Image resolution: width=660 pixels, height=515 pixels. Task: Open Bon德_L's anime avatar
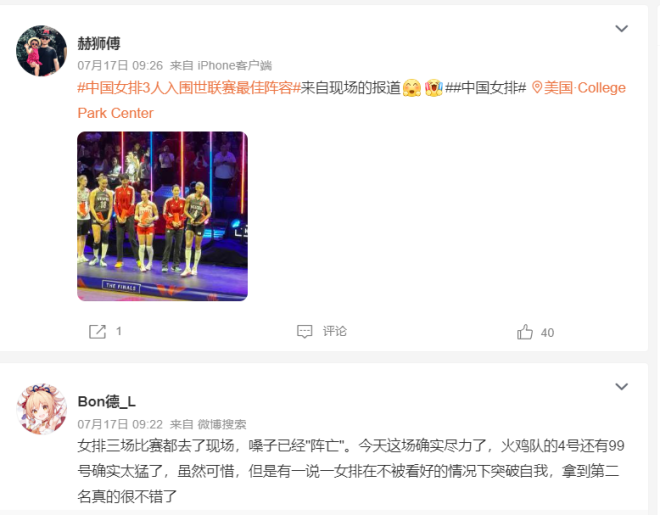[41, 409]
